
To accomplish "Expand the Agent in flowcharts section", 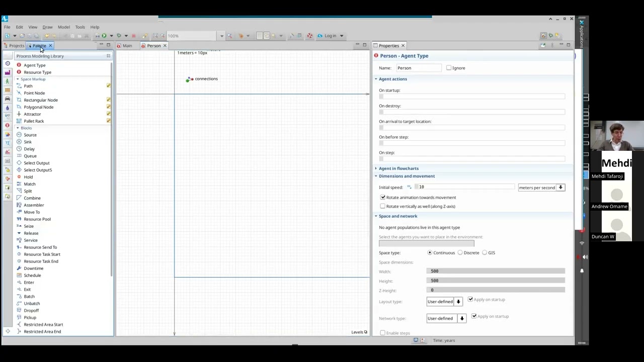I will pos(376,168).
